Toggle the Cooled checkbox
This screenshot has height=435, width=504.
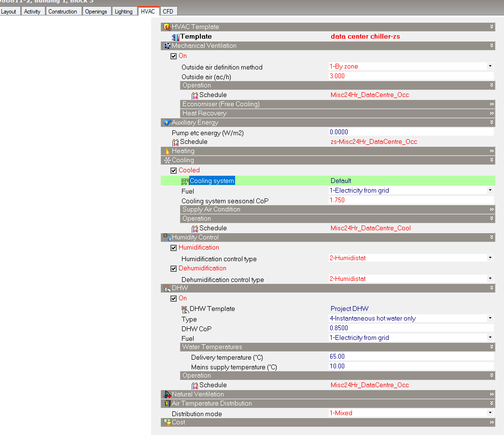174,171
